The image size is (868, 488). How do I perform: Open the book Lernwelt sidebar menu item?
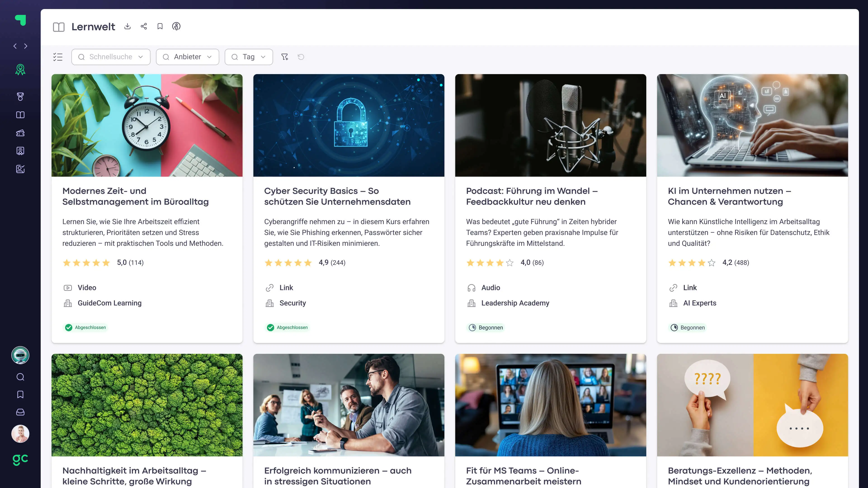tap(20, 115)
